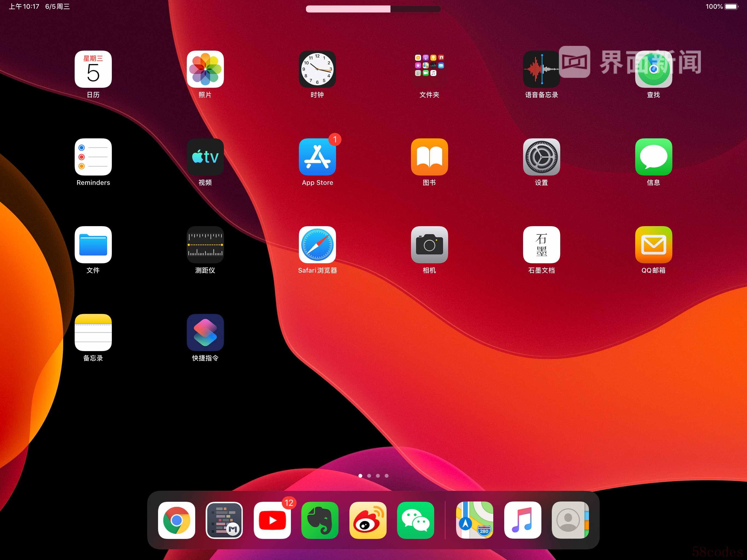Open Weibo from the dock

368,520
